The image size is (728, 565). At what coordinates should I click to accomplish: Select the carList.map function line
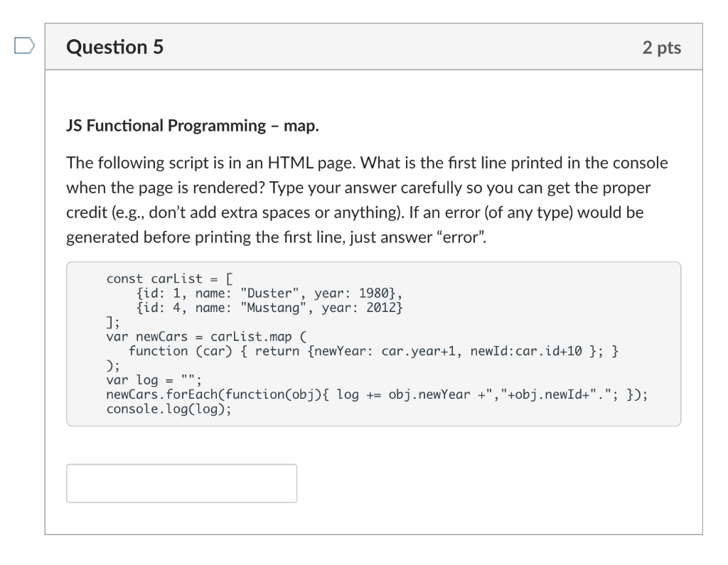tap(206, 336)
